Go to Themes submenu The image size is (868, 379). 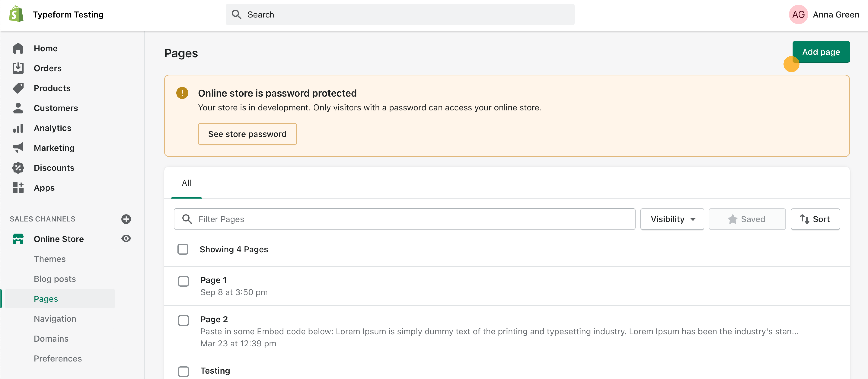click(x=49, y=259)
